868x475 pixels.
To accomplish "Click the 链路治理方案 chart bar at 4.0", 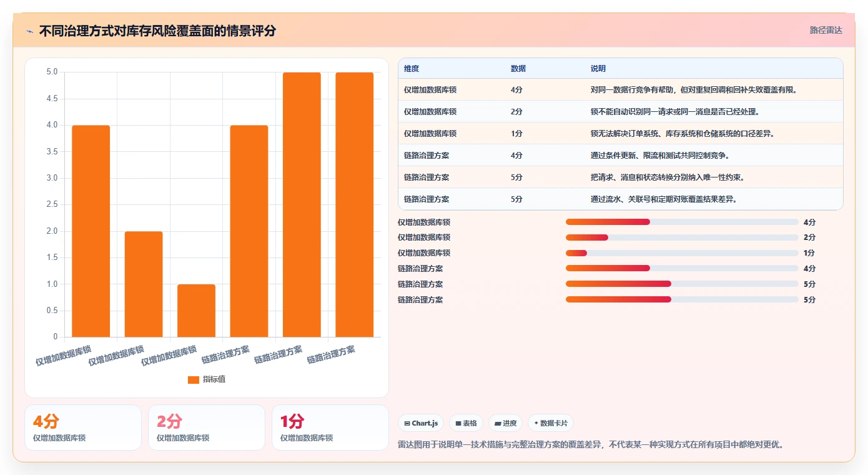I will (x=249, y=231).
